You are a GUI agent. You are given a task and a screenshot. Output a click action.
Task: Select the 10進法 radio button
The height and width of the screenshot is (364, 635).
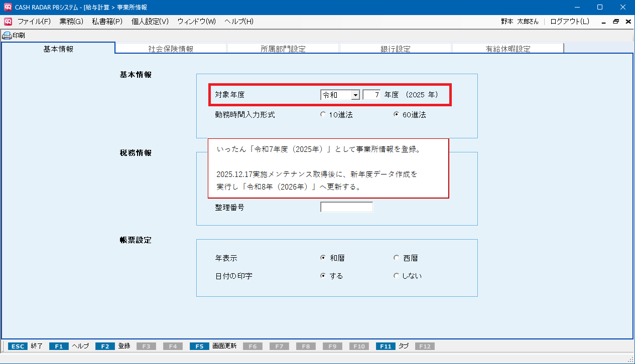[323, 115]
